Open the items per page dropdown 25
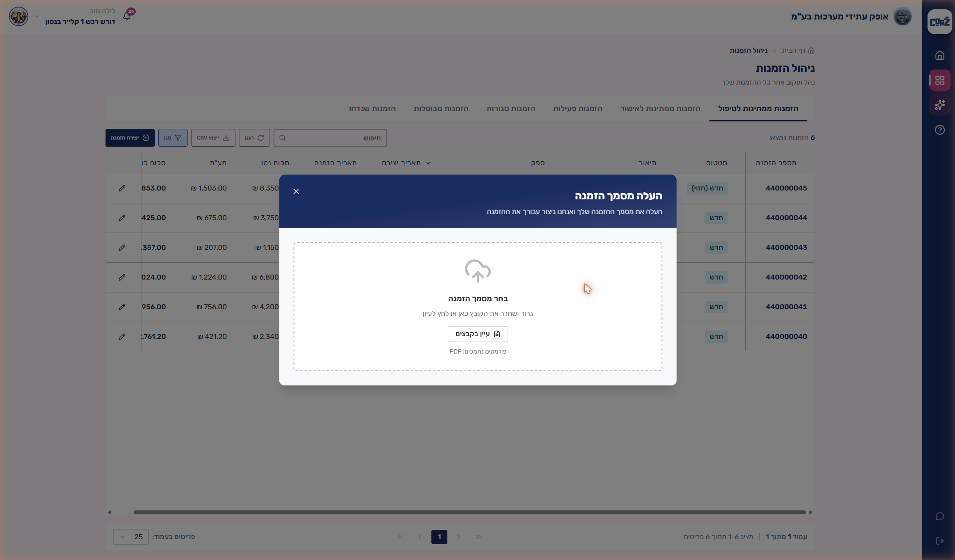The height and width of the screenshot is (560, 955). click(x=131, y=537)
